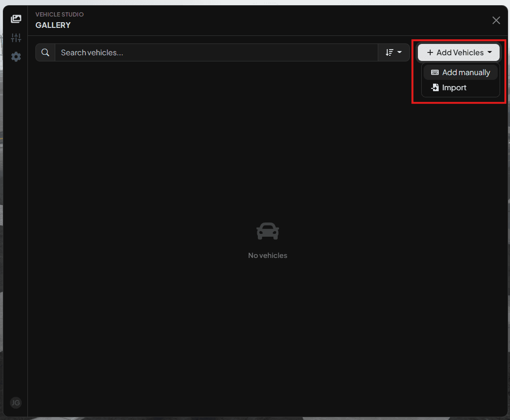This screenshot has width=510, height=420.
Task: Close the Vehicle Studio window
Action: (x=496, y=20)
